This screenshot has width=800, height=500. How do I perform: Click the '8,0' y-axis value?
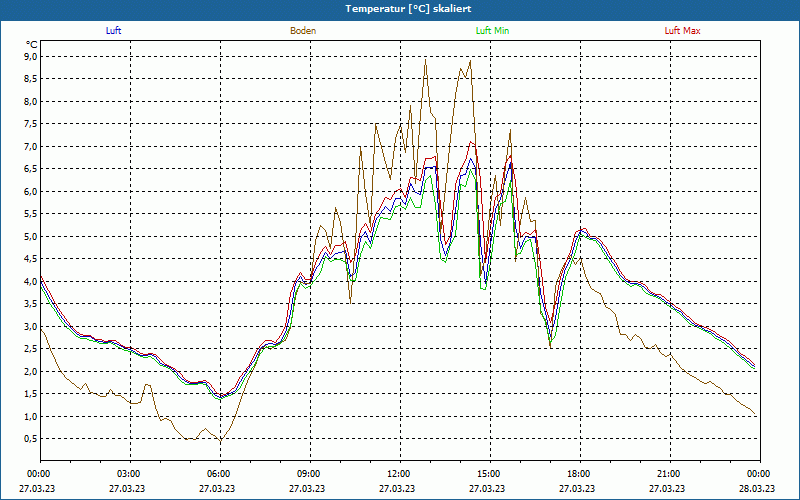click(31, 101)
